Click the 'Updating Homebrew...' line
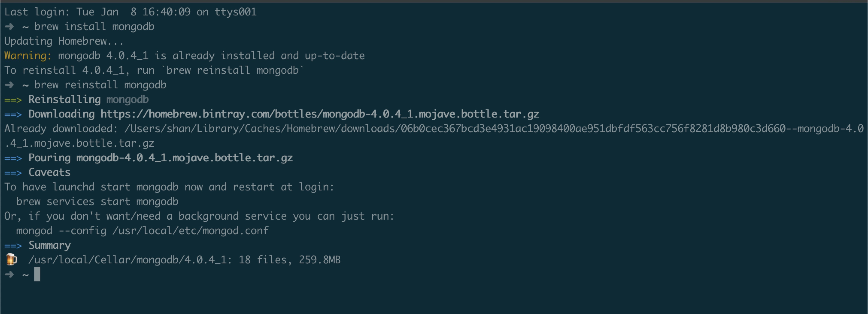The image size is (868, 314). (64, 41)
